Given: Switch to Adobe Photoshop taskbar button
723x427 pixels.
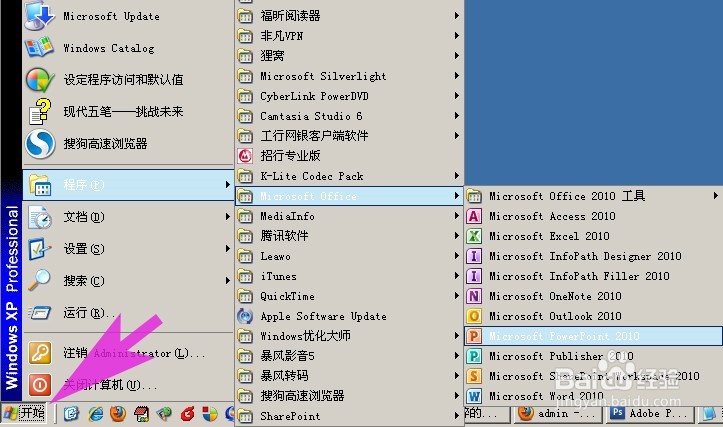Looking at the screenshot, I should coord(652,414).
